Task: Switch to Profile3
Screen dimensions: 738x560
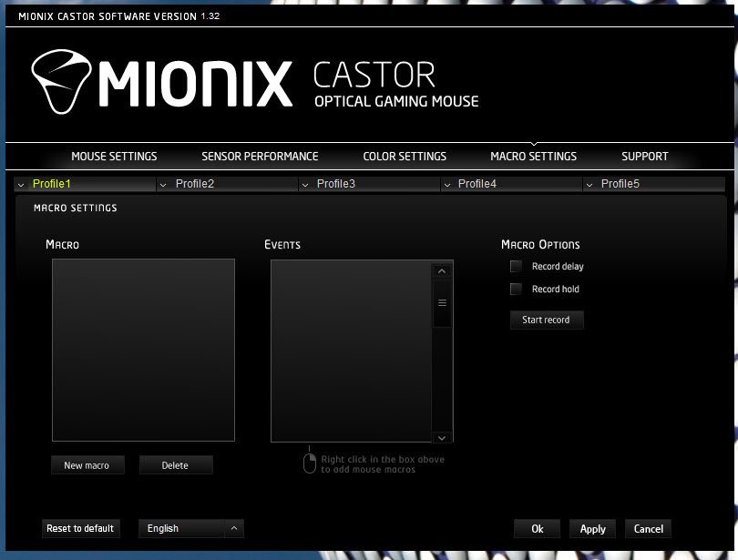Action: [x=370, y=184]
